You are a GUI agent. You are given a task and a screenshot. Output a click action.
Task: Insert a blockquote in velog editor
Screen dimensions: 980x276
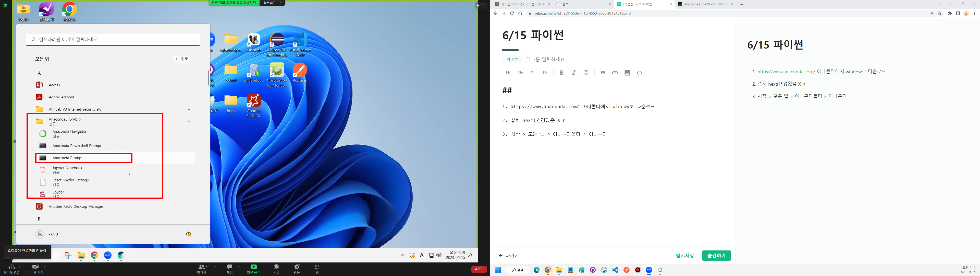(x=603, y=73)
